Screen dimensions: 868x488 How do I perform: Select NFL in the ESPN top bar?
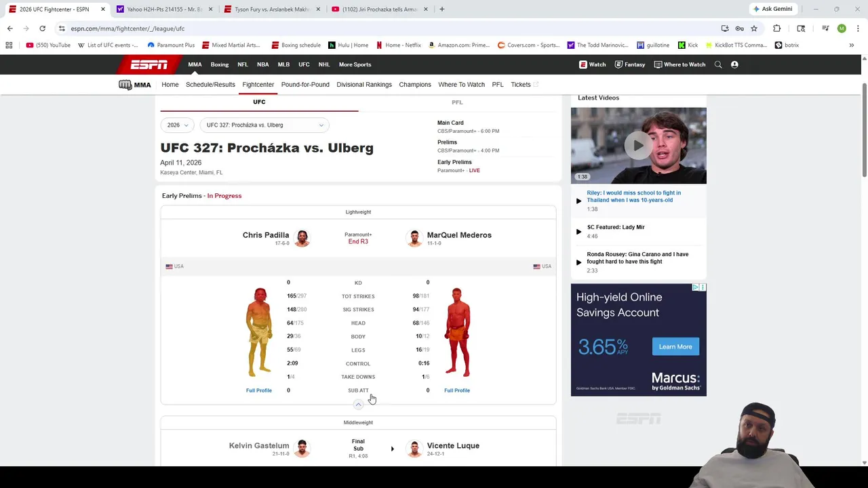point(243,64)
